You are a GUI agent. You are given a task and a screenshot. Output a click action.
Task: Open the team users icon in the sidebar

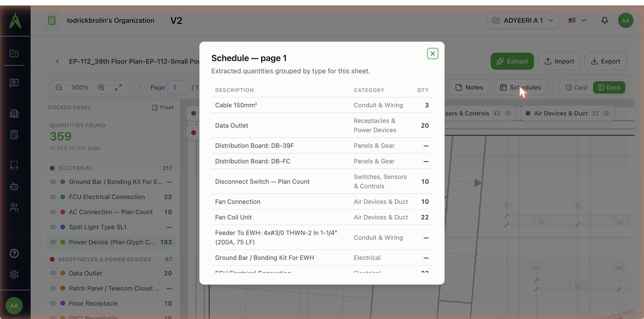pos(14,207)
